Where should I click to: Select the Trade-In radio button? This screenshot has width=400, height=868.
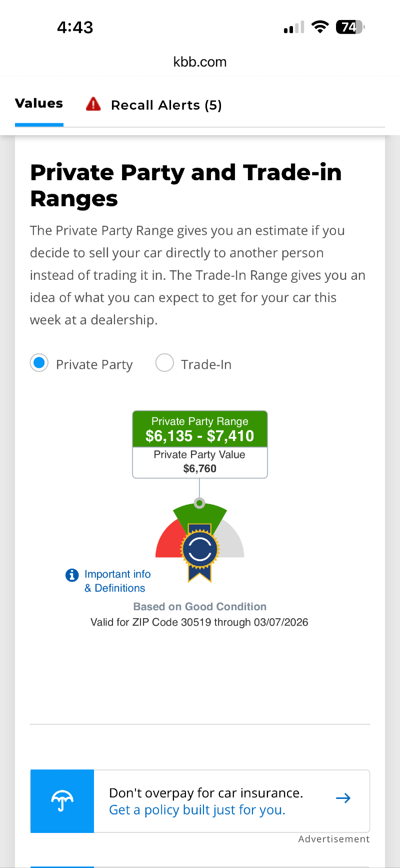point(164,363)
